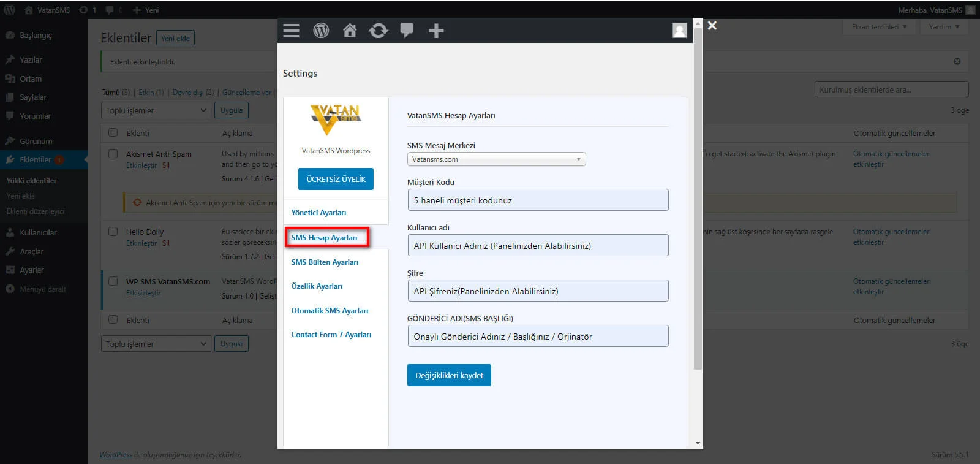Click bottom Uygula button

tap(232, 344)
